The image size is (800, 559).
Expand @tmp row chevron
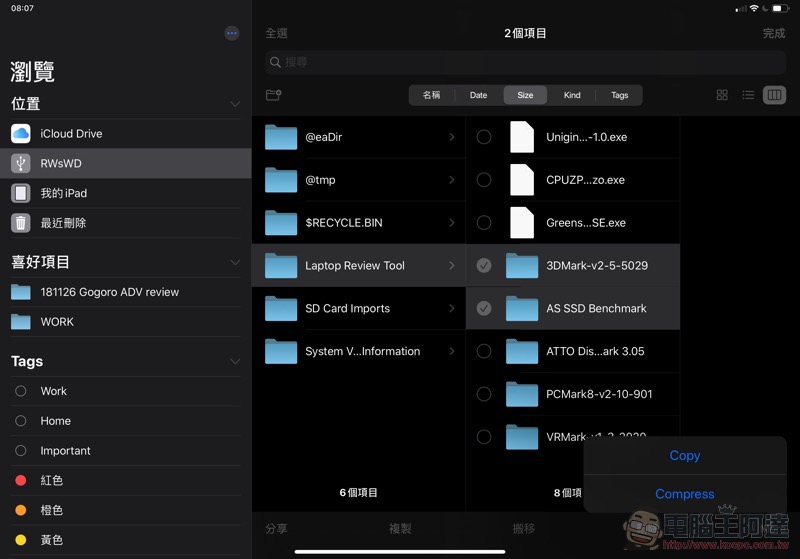[x=452, y=180]
